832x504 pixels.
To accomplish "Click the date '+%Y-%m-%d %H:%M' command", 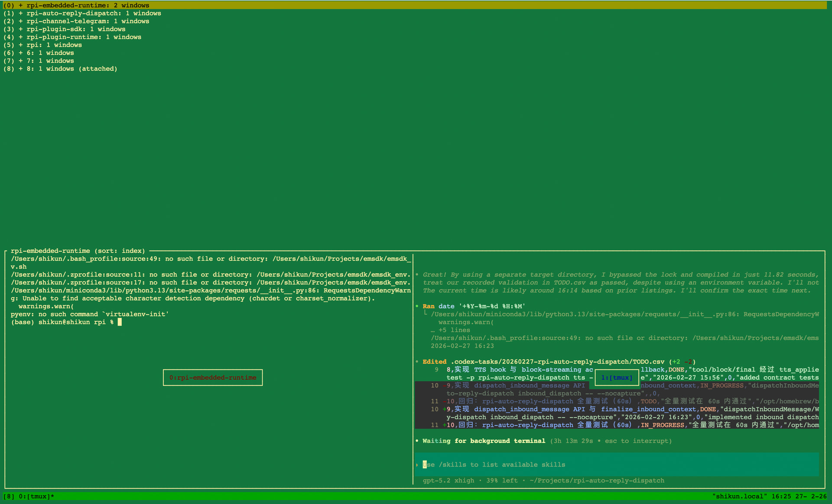I will click(x=482, y=306).
